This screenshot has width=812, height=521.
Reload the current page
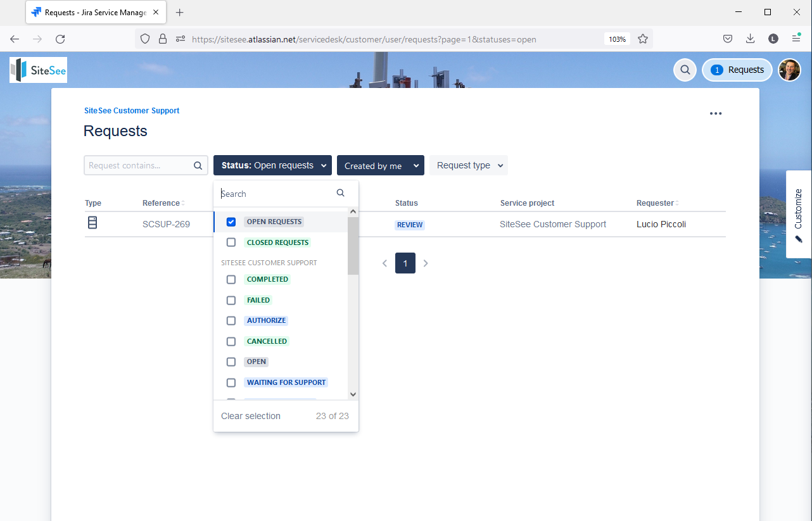point(60,39)
